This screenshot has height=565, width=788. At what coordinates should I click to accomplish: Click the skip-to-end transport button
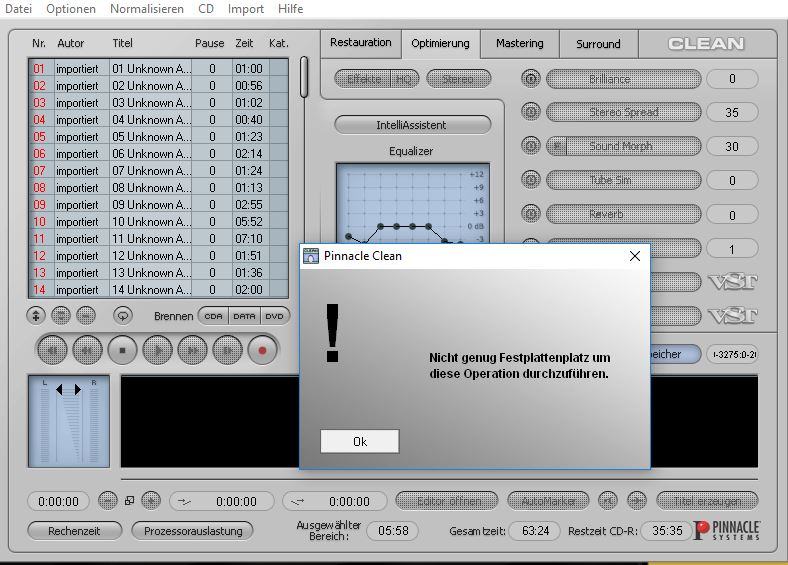pos(227,350)
